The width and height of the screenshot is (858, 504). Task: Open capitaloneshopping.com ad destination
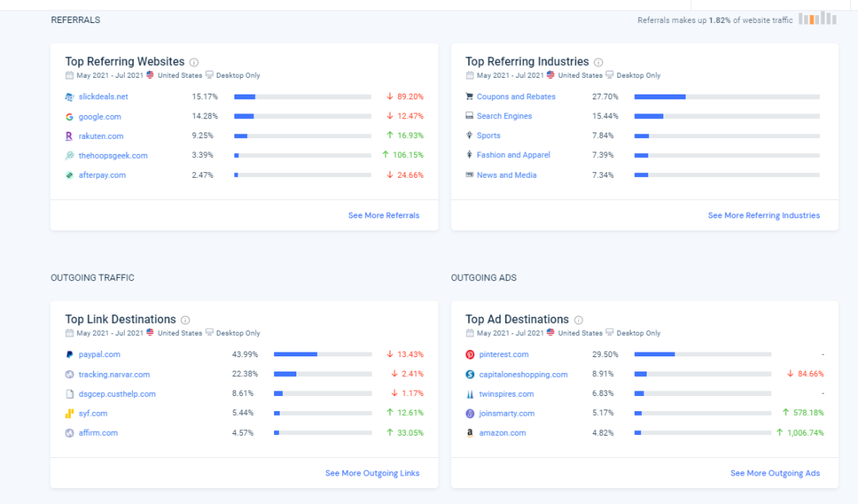[x=523, y=375]
